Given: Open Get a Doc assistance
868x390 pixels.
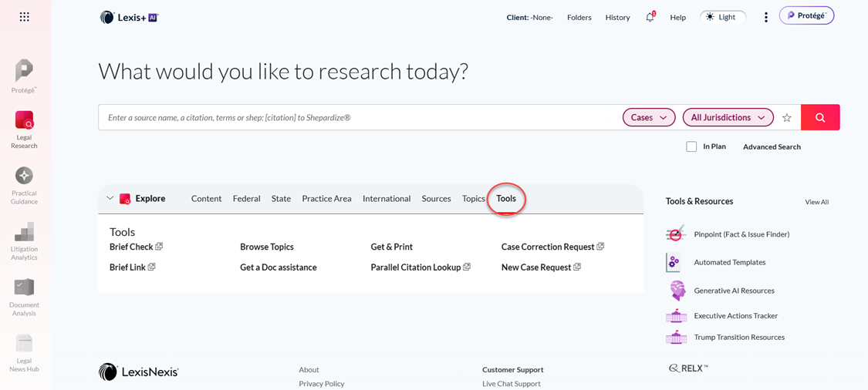Looking at the screenshot, I should pyautogui.click(x=279, y=267).
